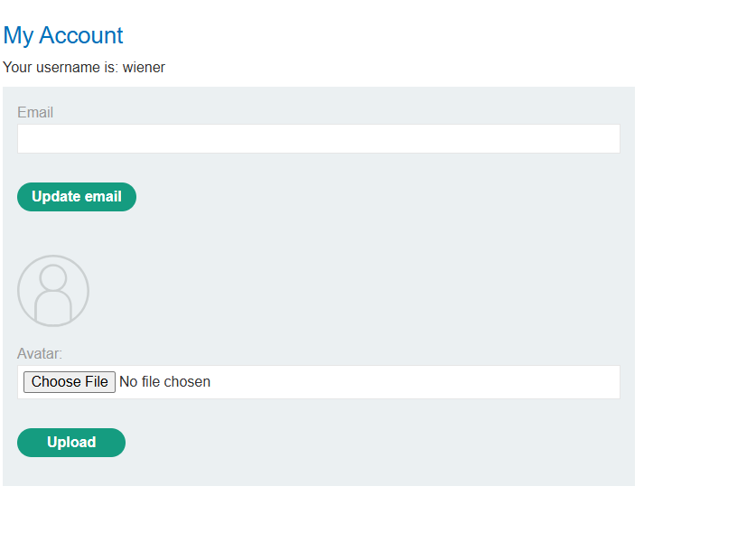756x533 pixels.
Task: Click the username "wiener" word
Action: click(145, 68)
